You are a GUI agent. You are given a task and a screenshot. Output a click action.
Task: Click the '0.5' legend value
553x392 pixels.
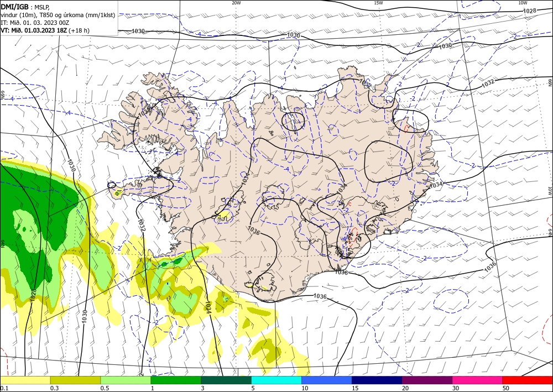pos(105,388)
